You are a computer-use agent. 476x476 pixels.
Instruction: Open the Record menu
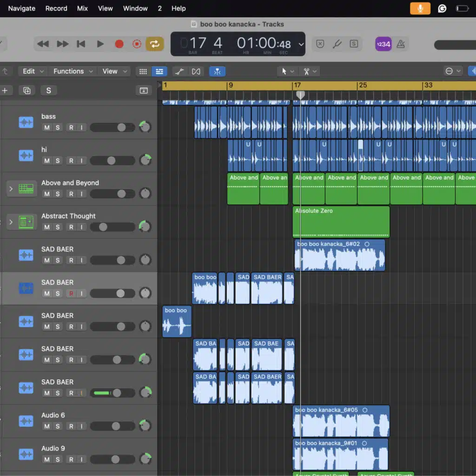pos(56,8)
